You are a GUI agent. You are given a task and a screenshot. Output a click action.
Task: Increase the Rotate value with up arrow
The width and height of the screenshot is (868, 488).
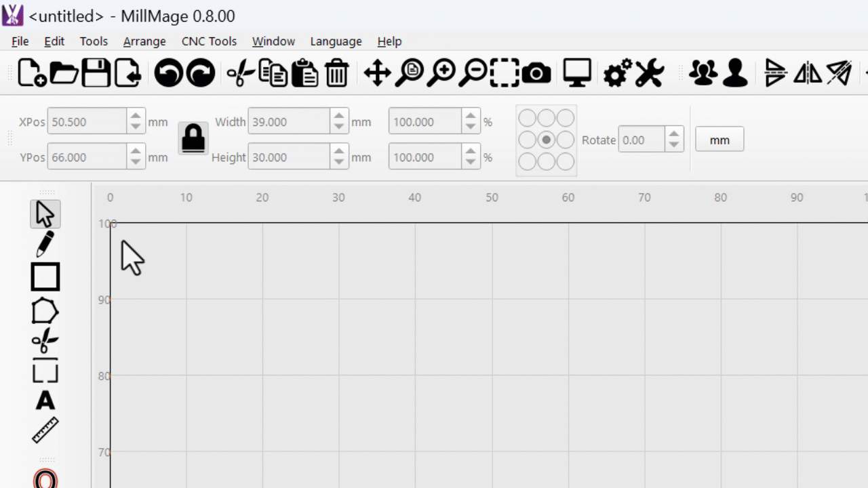[673, 134]
